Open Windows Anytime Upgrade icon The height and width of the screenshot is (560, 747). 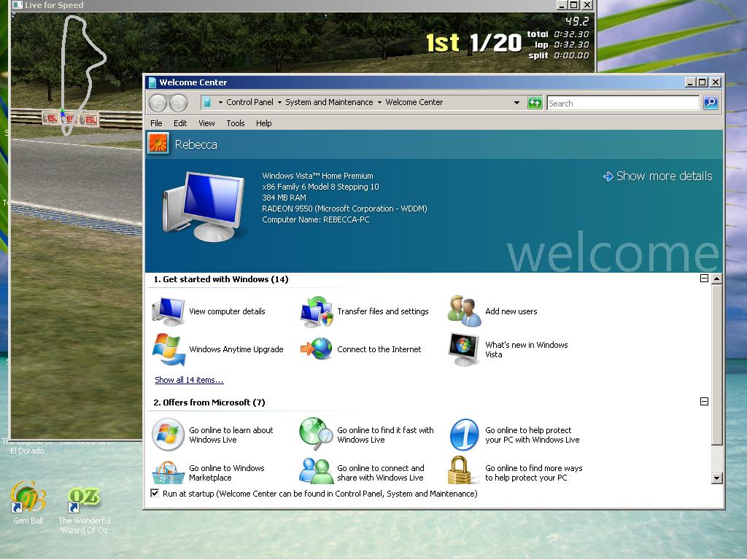(169, 349)
